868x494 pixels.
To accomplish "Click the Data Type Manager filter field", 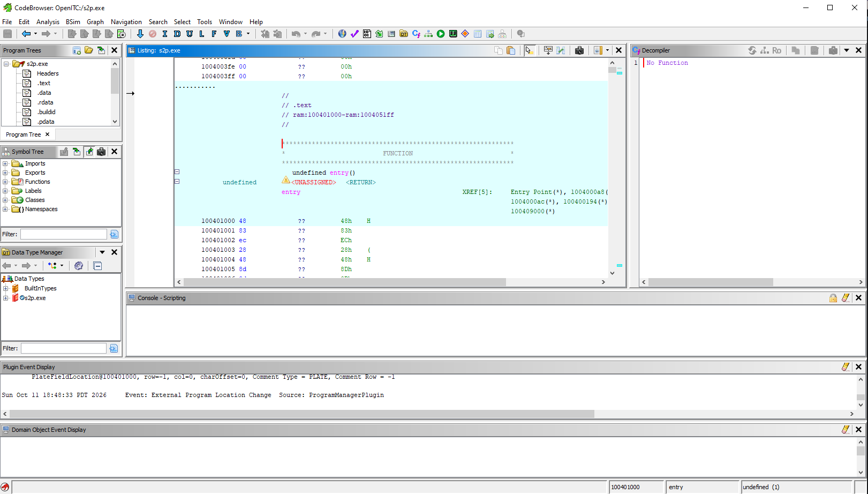I will (64, 348).
